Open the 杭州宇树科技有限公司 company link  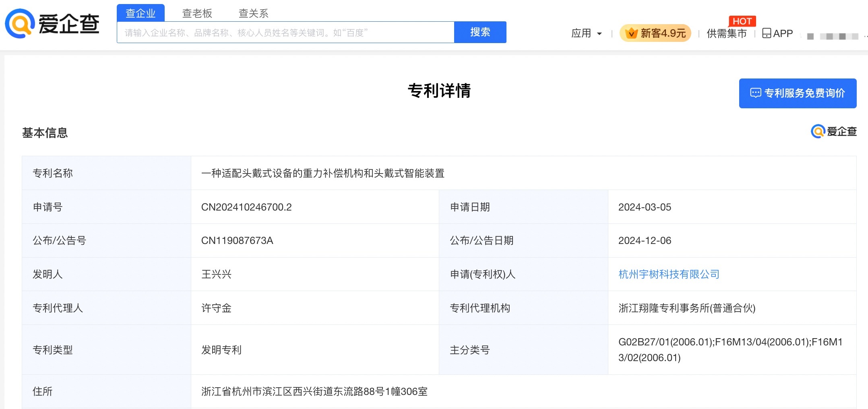pos(669,274)
